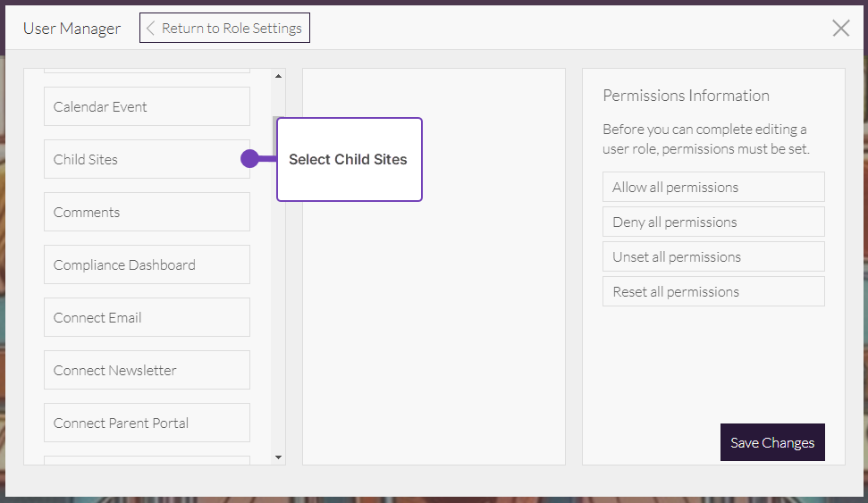Click scrollbar down arrow in list

278,457
